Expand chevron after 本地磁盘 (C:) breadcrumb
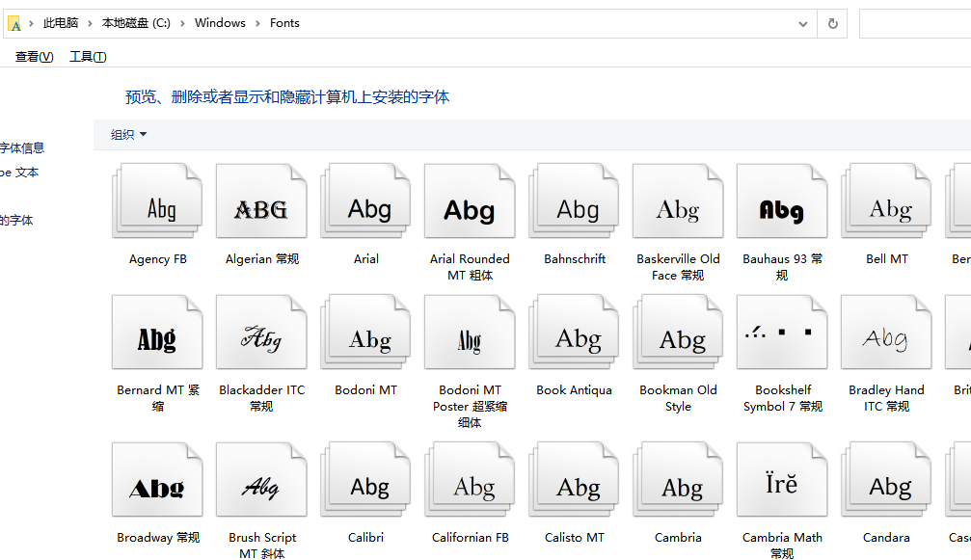971x560 pixels. (x=182, y=23)
